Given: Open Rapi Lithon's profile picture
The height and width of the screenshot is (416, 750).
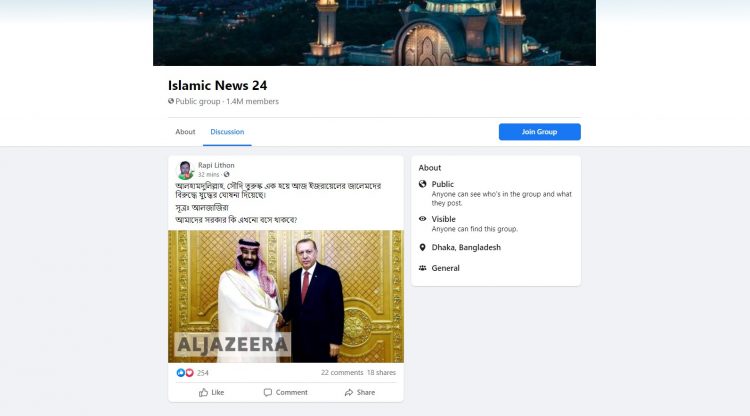Looking at the screenshot, I should tap(185, 170).
